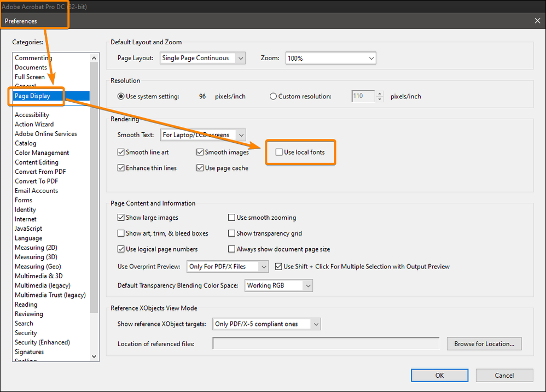Select Internet category
The height and width of the screenshot is (392, 546).
tap(25, 219)
